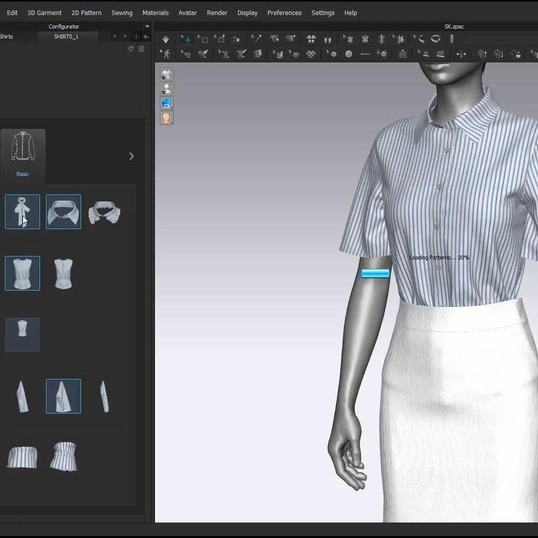Click the measuring tape tool icon
Image resolution: width=538 pixels, height=538 pixels.
tap(435, 39)
